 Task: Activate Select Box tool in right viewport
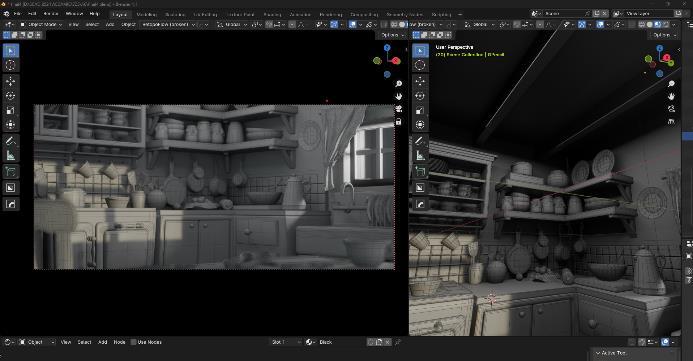pos(420,51)
